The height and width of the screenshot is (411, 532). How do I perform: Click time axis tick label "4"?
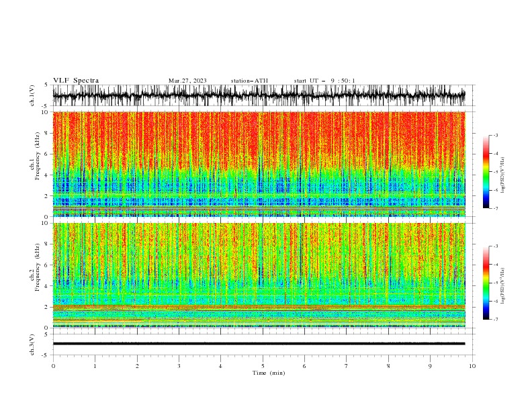pyautogui.click(x=220, y=366)
